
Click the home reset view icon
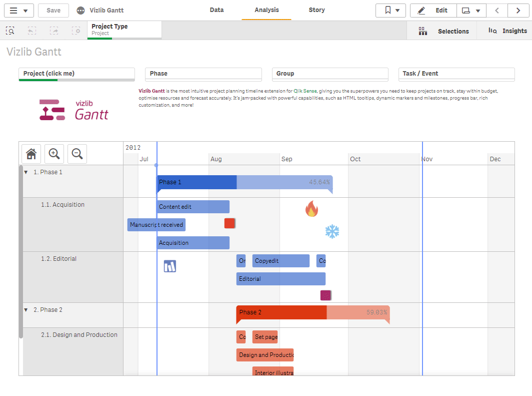click(31, 154)
